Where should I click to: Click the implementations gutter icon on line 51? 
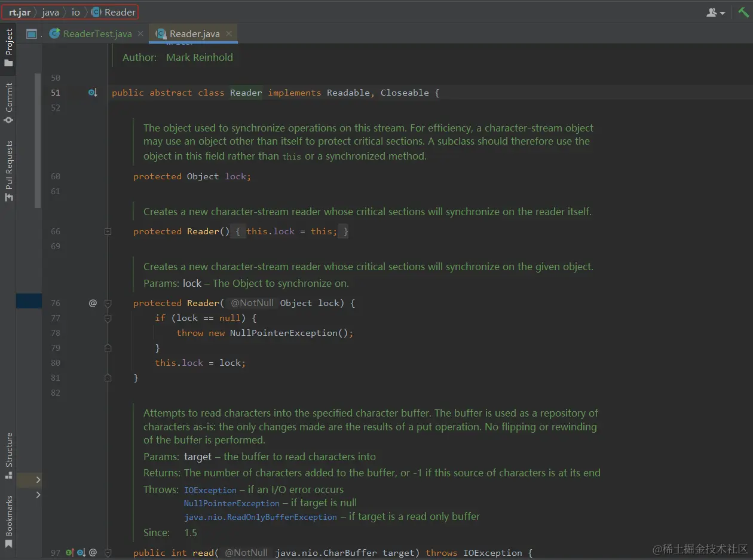click(x=93, y=93)
